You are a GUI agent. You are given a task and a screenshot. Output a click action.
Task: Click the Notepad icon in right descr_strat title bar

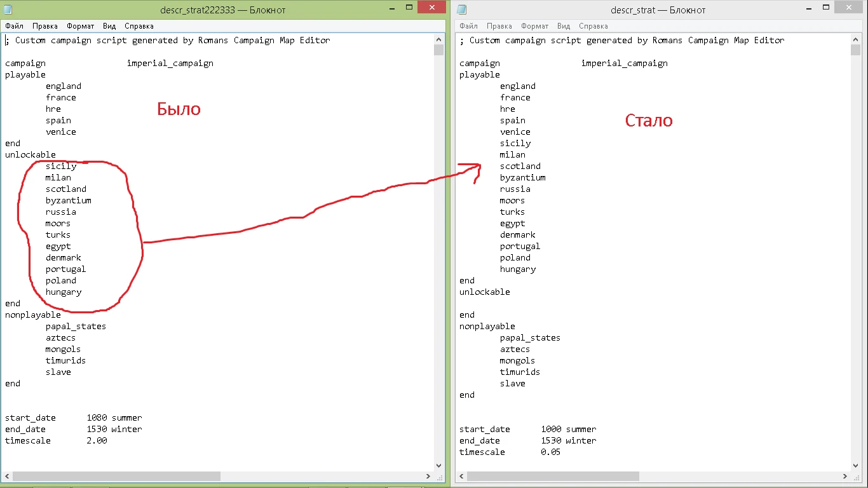(x=462, y=10)
